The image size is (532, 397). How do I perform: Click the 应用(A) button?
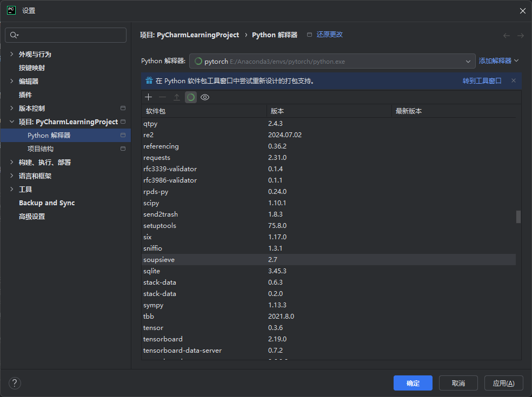coord(503,383)
